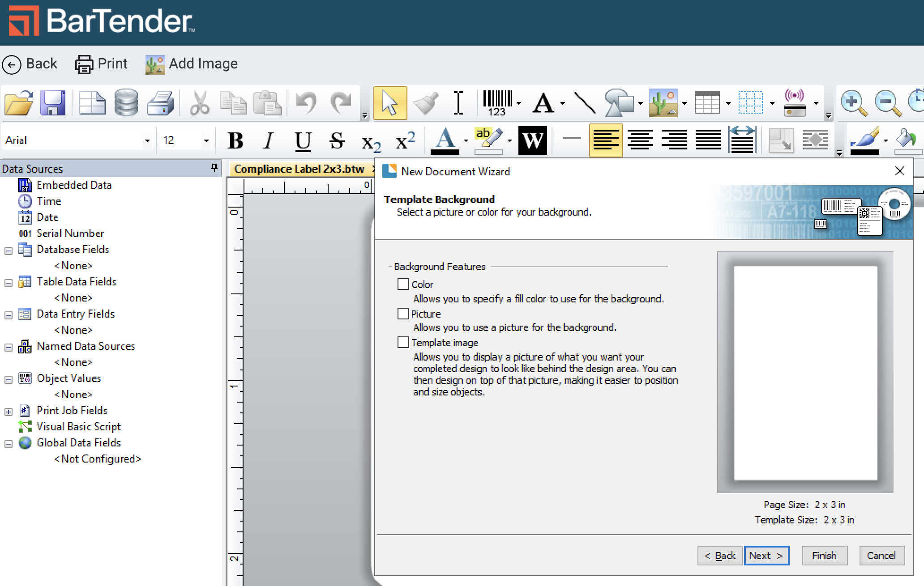
Task: Click Add Image in top bar
Action: [x=192, y=64]
